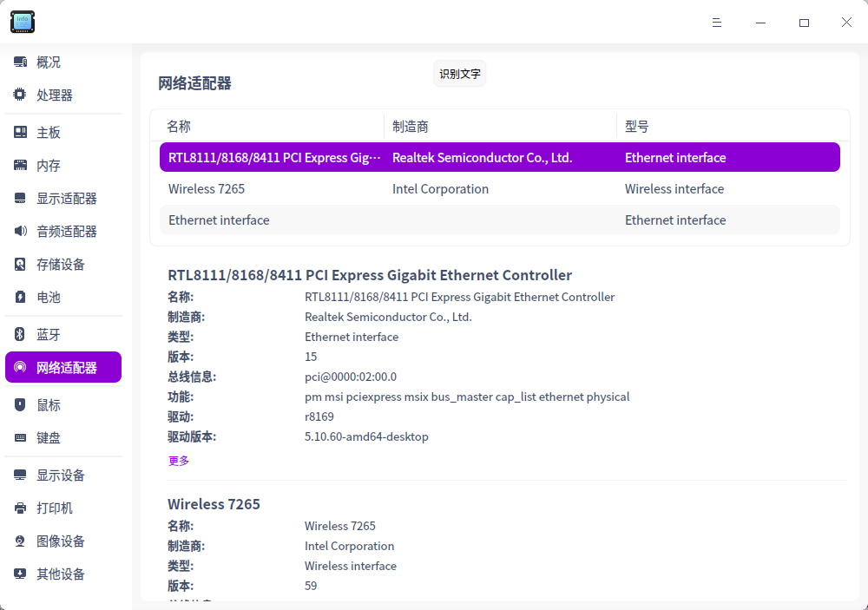Open 显示设备 sidebar label
The width and height of the screenshot is (868, 610).
(x=61, y=475)
